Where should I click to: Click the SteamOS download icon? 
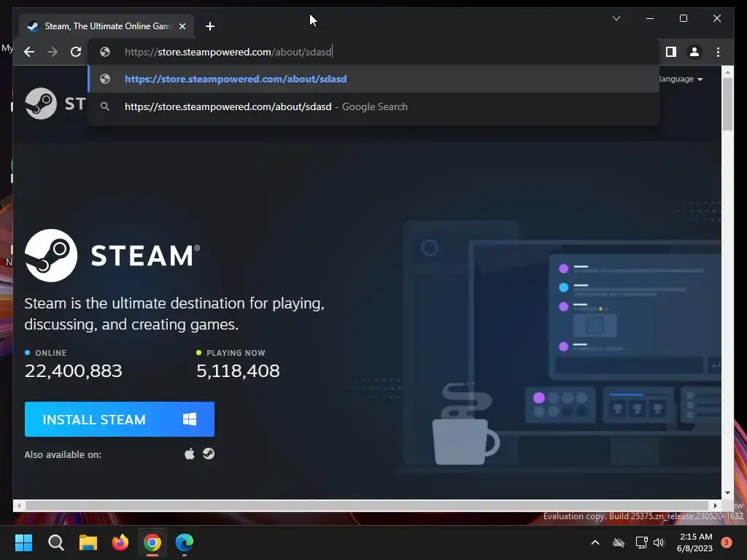tap(209, 454)
